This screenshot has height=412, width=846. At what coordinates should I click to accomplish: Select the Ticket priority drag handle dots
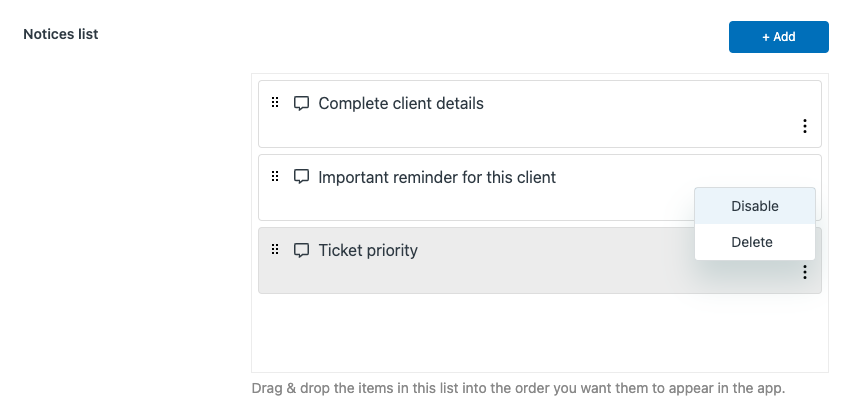[x=275, y=249]
